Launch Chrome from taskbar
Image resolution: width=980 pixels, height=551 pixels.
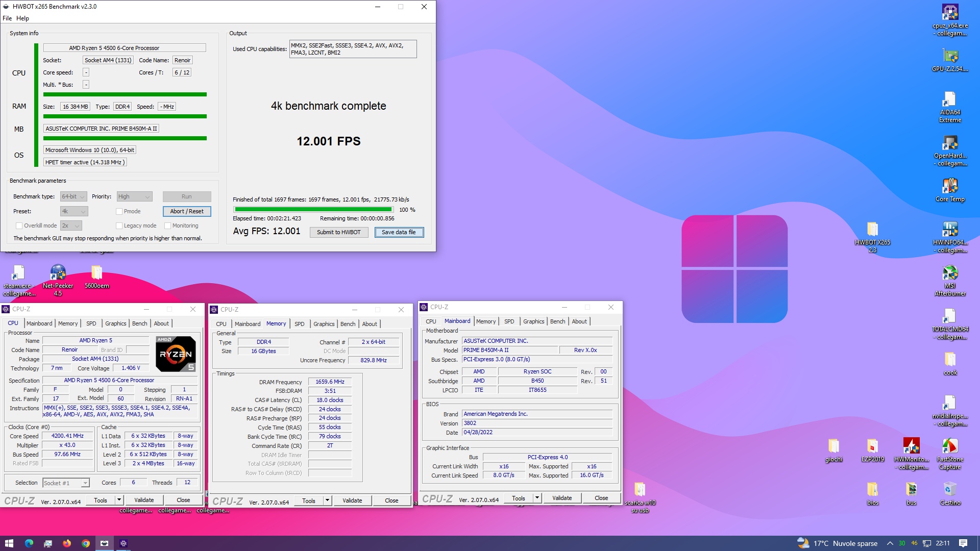[x=86, y=543]
